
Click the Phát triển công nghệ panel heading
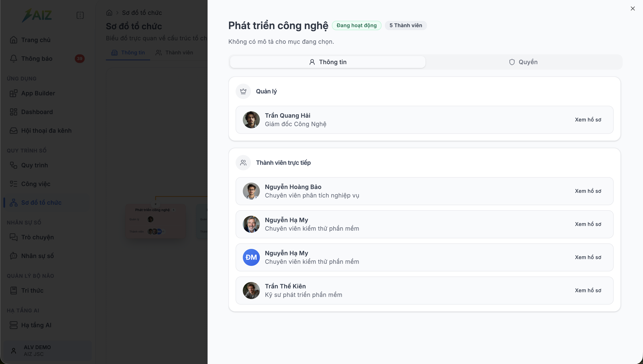[278, 25]
